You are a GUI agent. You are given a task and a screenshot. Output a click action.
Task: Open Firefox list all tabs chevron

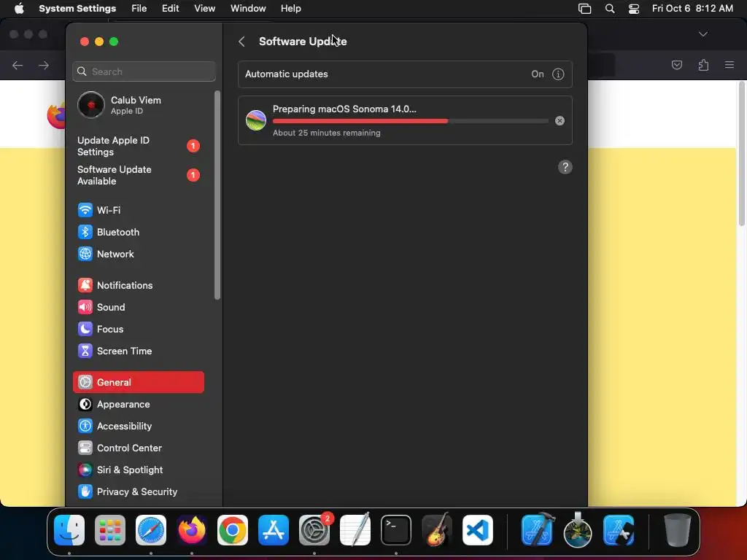[703, 34]
